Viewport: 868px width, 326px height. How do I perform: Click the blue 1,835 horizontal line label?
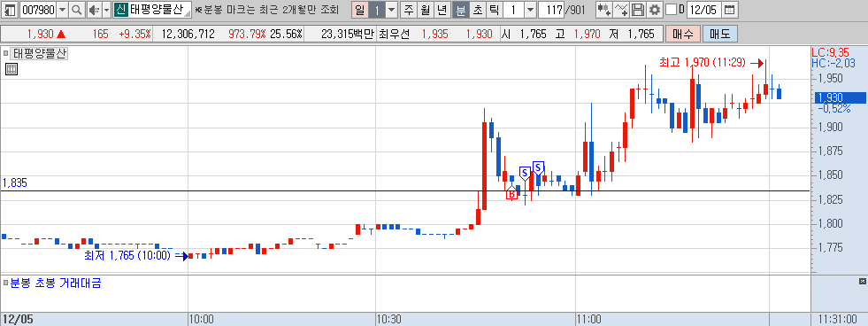pyautogui.click(x=15, y=183)
